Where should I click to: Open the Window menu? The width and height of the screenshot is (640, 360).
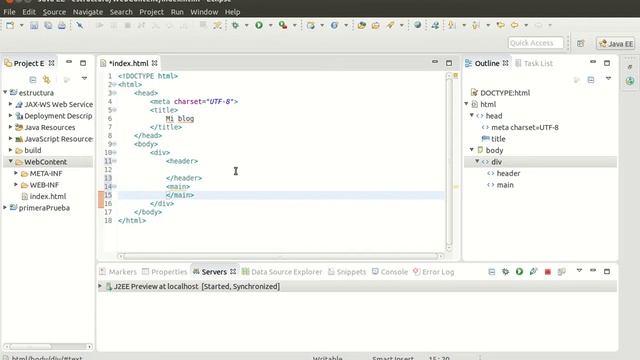pos(204,12)
